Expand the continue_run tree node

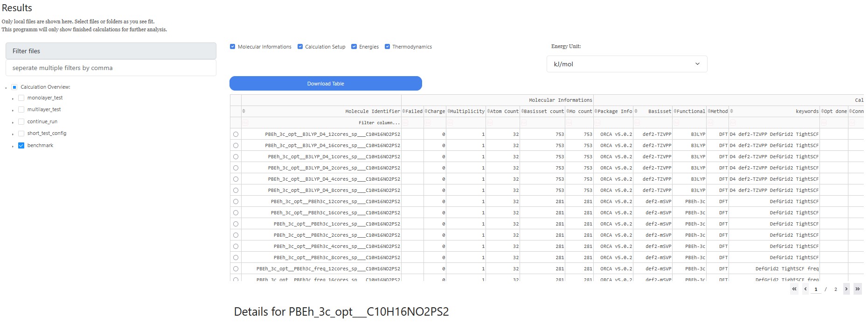click(13, 122)
